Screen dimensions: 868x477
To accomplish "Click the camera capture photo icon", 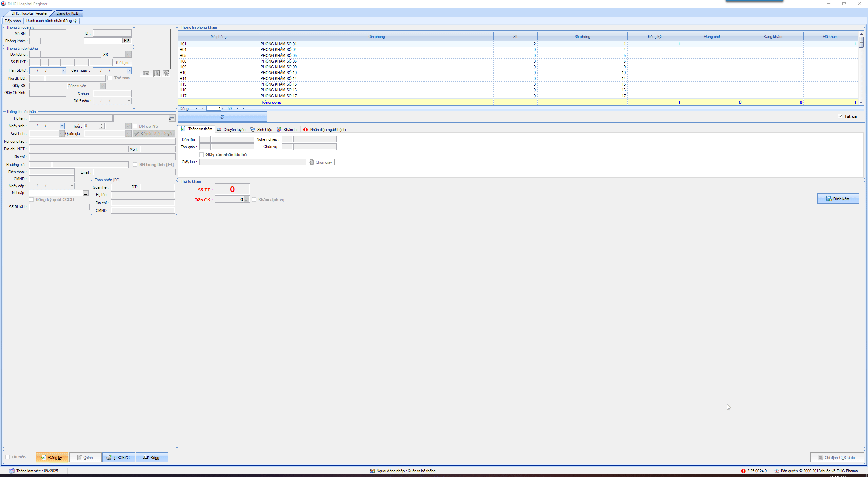I will tap(146, 73).
